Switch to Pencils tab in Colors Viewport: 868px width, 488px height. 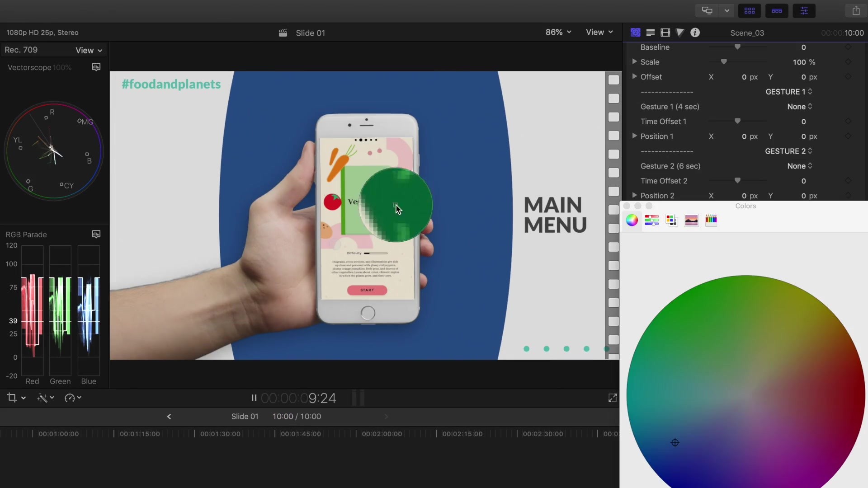pyautogui.click(x=711, y=220)
